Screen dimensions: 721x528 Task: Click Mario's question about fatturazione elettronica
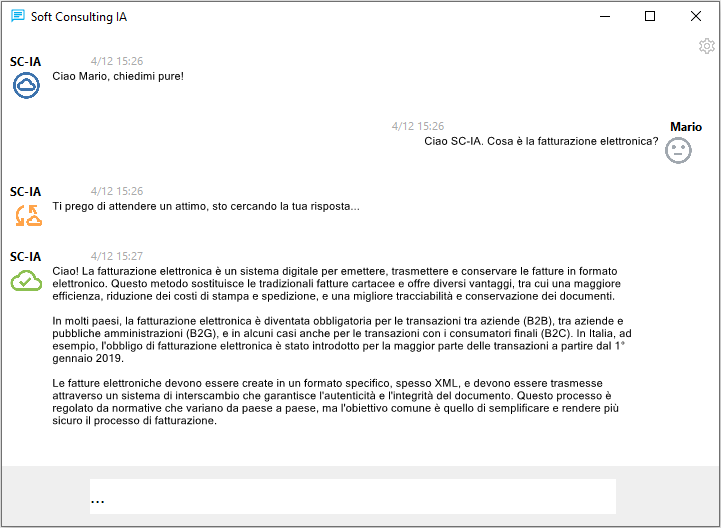pyautogui.click(x=541, y=141)
